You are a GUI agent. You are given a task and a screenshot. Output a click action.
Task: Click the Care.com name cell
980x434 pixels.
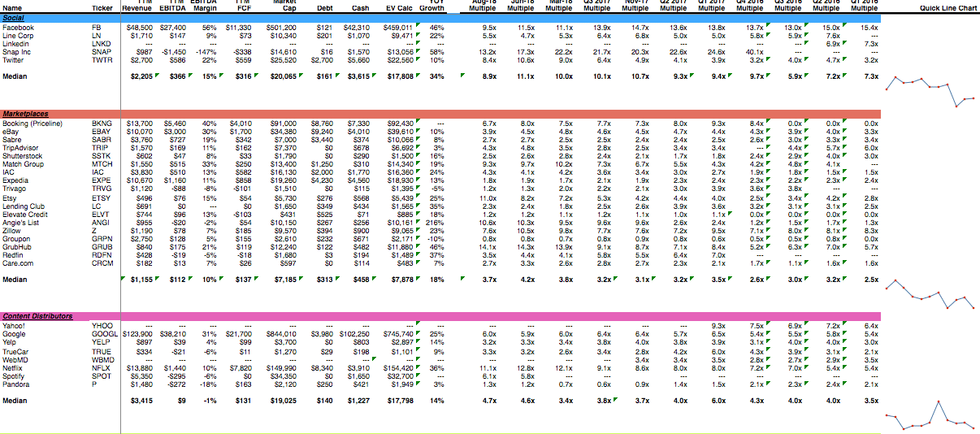18,264
